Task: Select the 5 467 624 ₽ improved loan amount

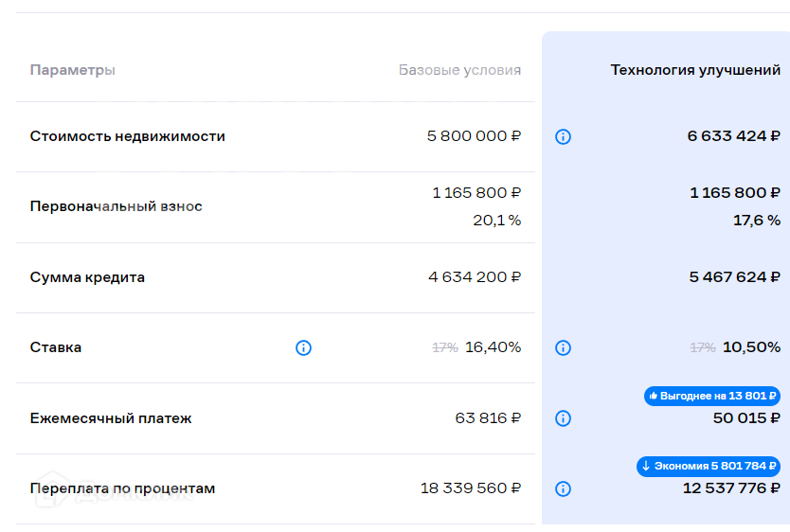Action: pos(735,277)
